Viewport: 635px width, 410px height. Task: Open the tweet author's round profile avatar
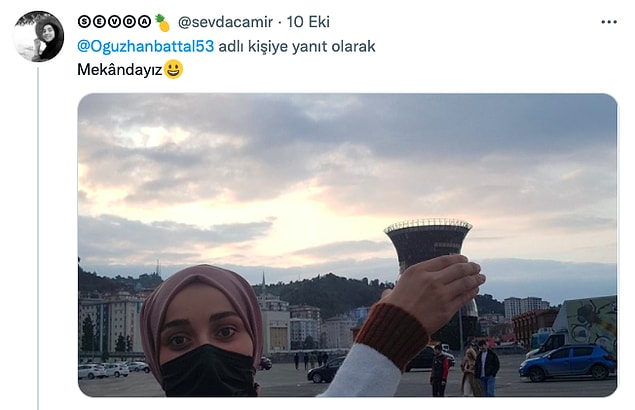[x=38, y=36]
